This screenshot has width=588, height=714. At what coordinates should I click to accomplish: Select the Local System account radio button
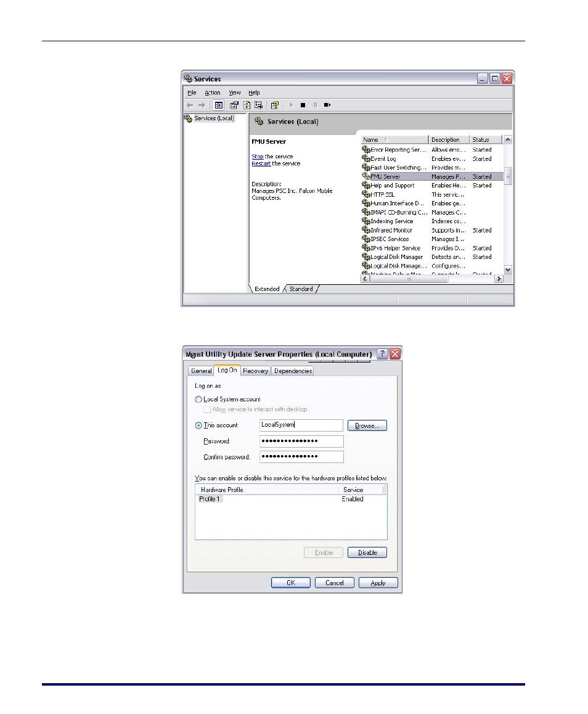(198, 400)
